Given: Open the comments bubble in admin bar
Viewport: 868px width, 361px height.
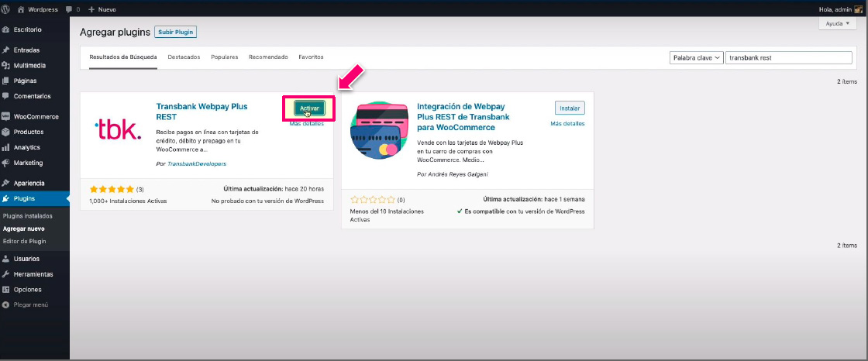Looking at the screenshot, I should click(73, 9).
